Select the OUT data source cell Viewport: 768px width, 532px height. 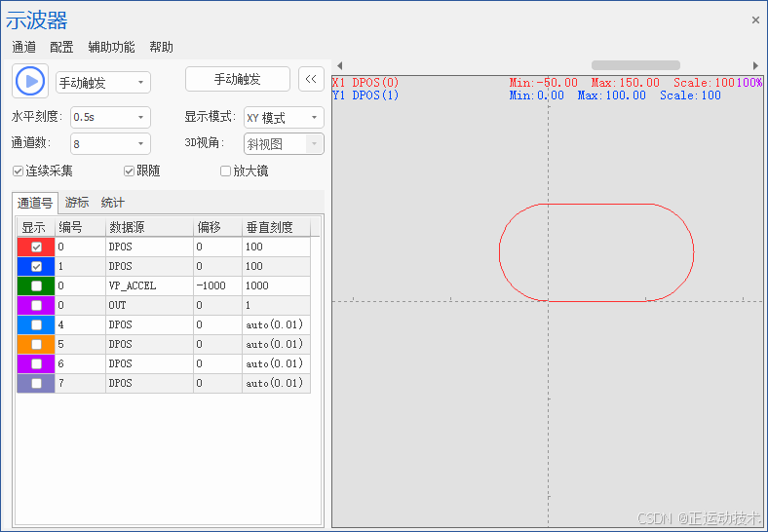[149, 306]
